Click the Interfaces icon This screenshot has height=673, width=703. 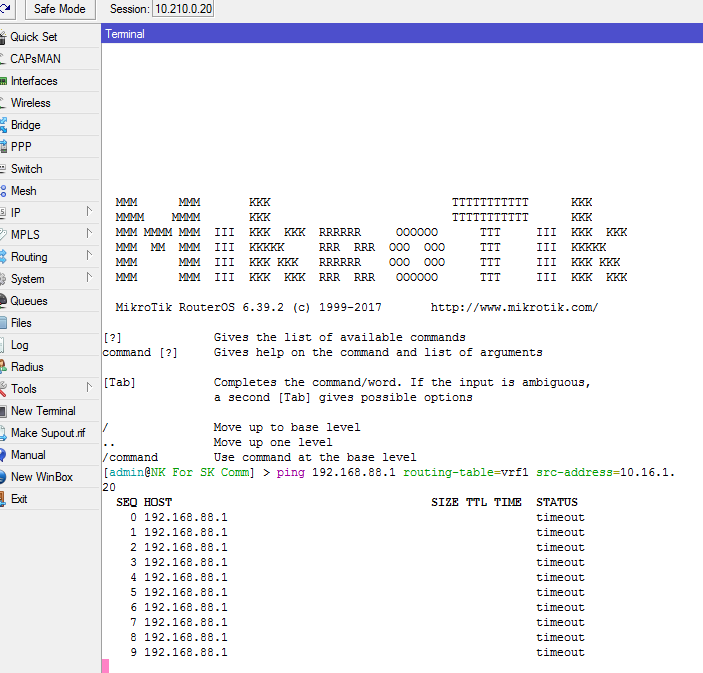click(4, 81)
